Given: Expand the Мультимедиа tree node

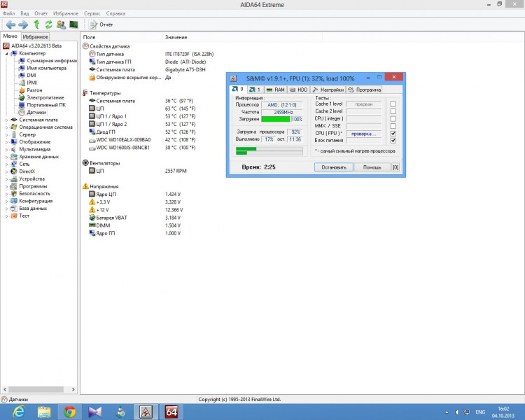Looking at the screenshot, I should point(6,149).
